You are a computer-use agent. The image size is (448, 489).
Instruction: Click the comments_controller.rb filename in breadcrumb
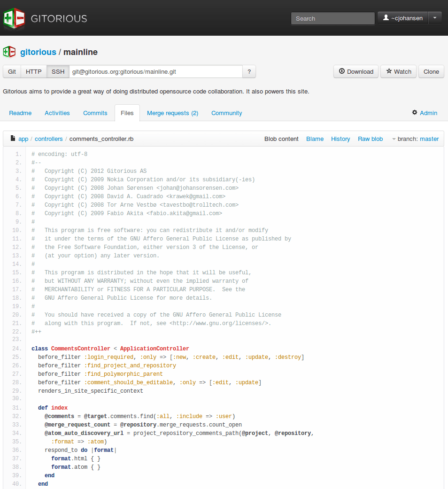pos(101,139)
